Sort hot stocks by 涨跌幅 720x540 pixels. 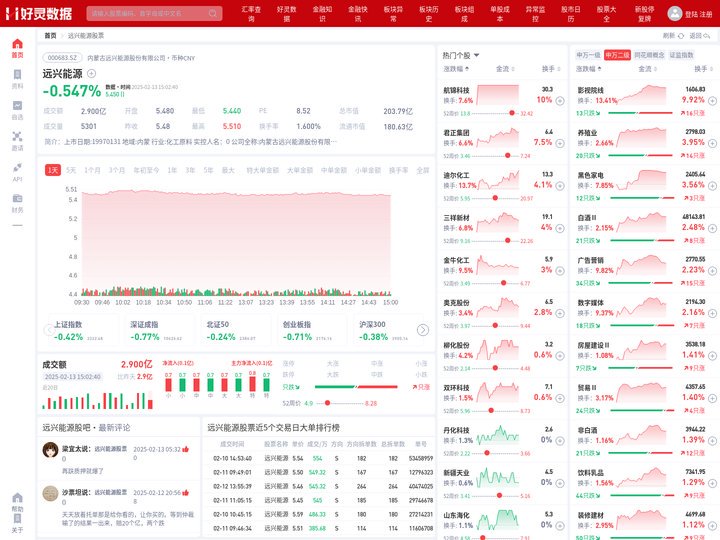pos(456,69)
